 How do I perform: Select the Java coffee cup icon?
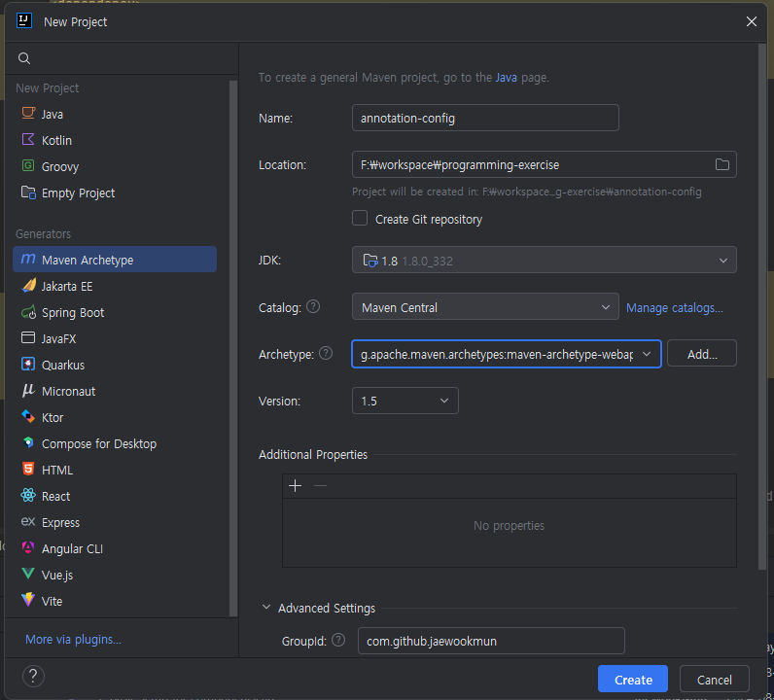[28, 113]
